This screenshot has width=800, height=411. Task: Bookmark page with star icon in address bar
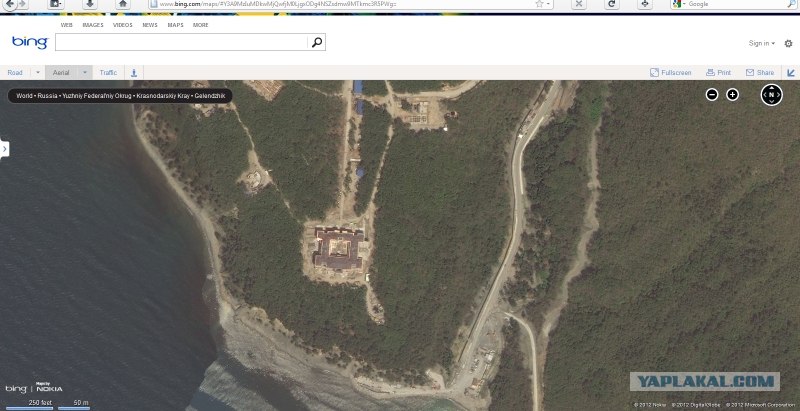pos(539,4)
